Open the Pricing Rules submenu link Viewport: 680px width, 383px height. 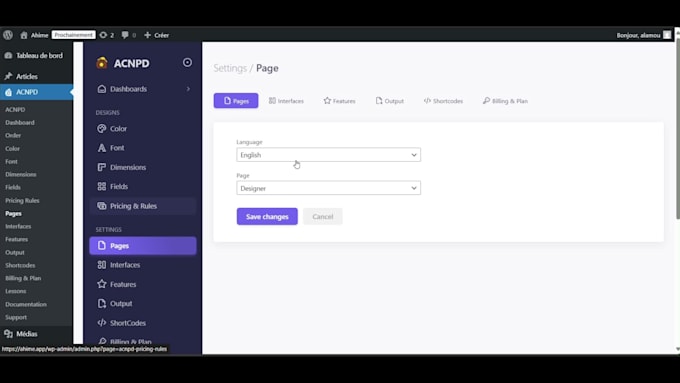[x=22, y=200]
